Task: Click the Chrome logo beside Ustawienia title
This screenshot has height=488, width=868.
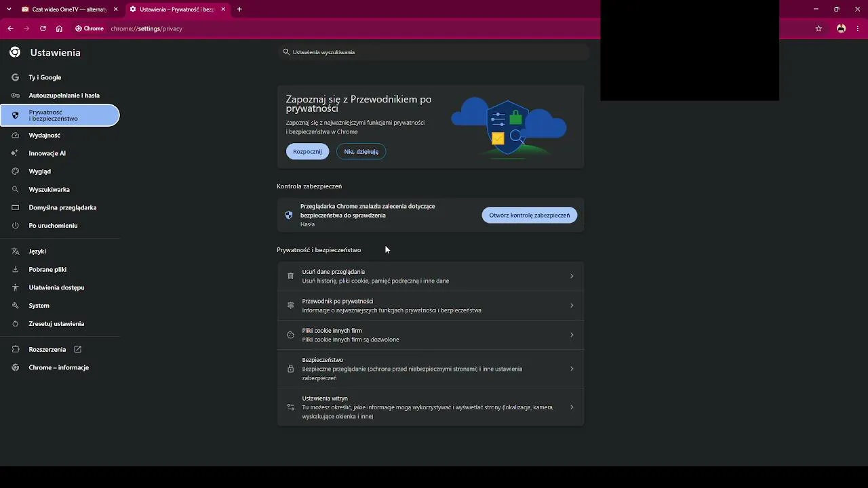Action: pos(15,52)
